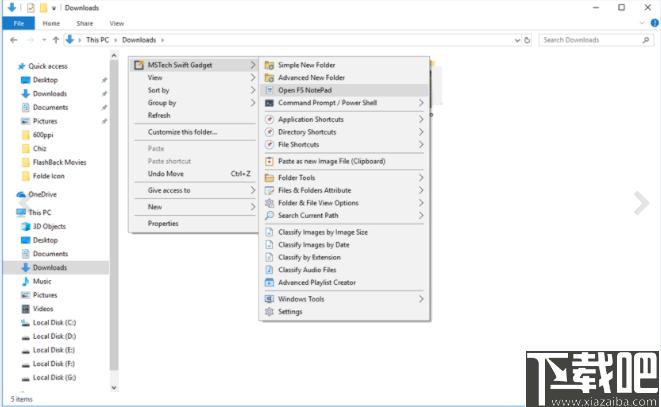Open the New submenu entry
Screen dimensions: 661x407
194,207
